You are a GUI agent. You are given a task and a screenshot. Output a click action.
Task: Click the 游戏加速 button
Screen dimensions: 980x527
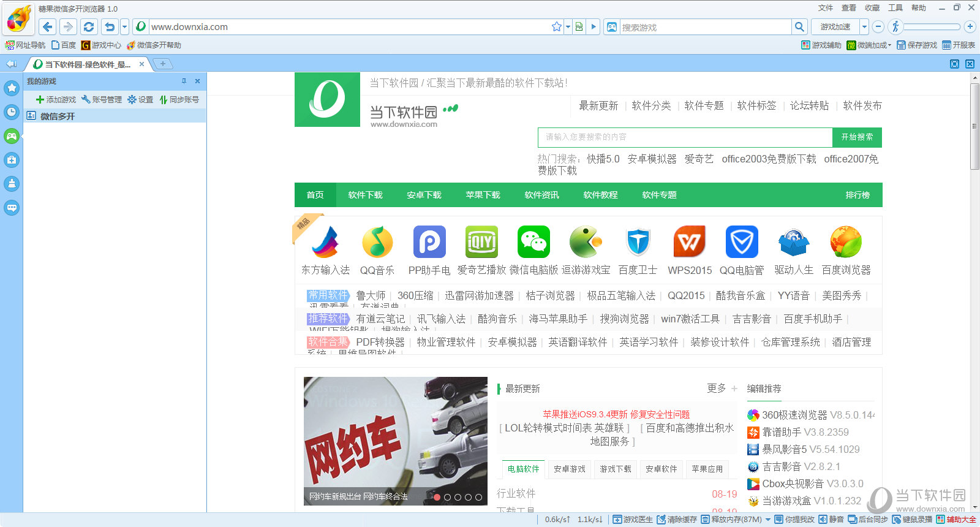click(835, 26)
